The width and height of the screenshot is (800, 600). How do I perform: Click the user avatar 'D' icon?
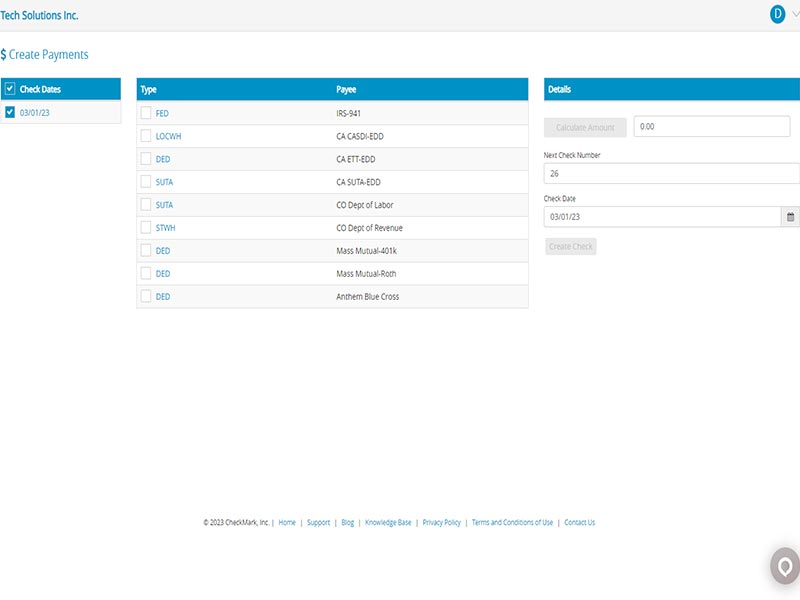777,14
